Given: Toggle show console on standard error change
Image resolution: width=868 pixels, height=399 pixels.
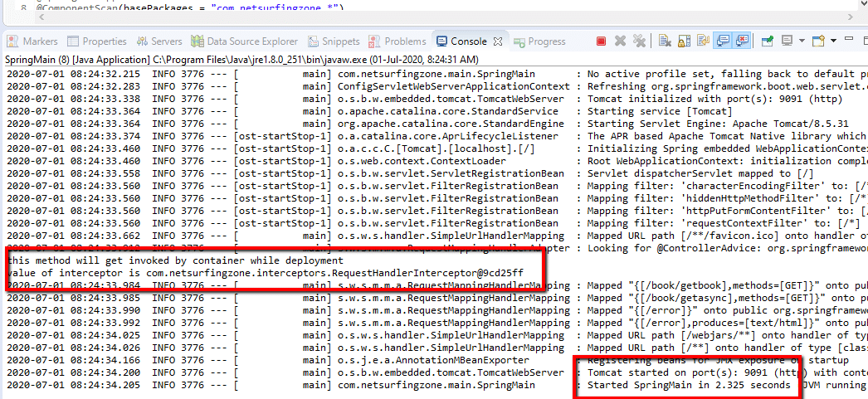Looking at the screenshot, I should [741, 41].
